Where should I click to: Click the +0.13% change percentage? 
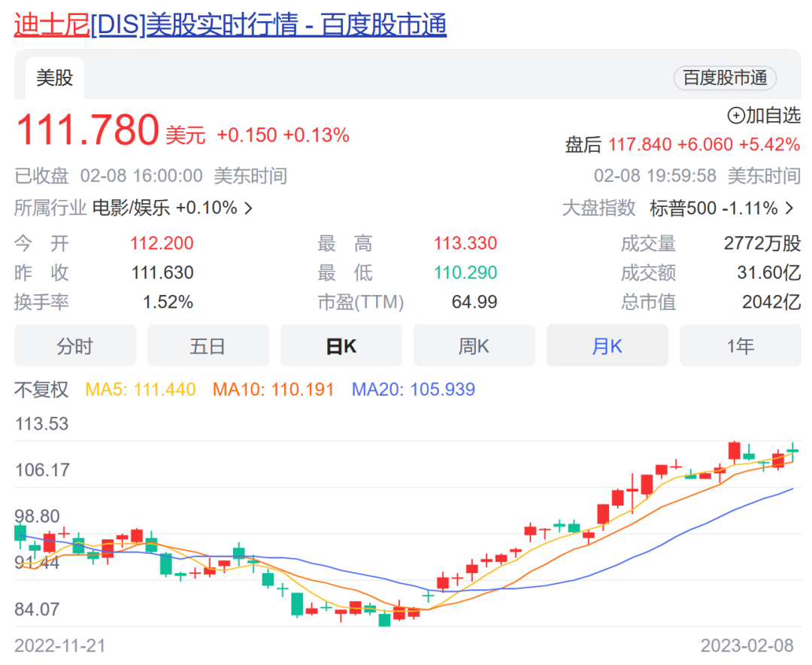point(316,135)
